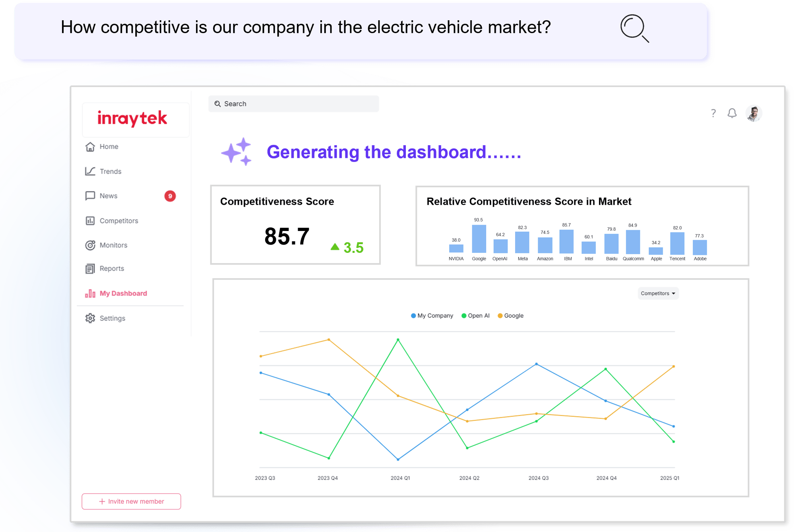This screenshot has width=795, height=532.
Task: Click the 3.5 score change value
Action: click(353, 248)
